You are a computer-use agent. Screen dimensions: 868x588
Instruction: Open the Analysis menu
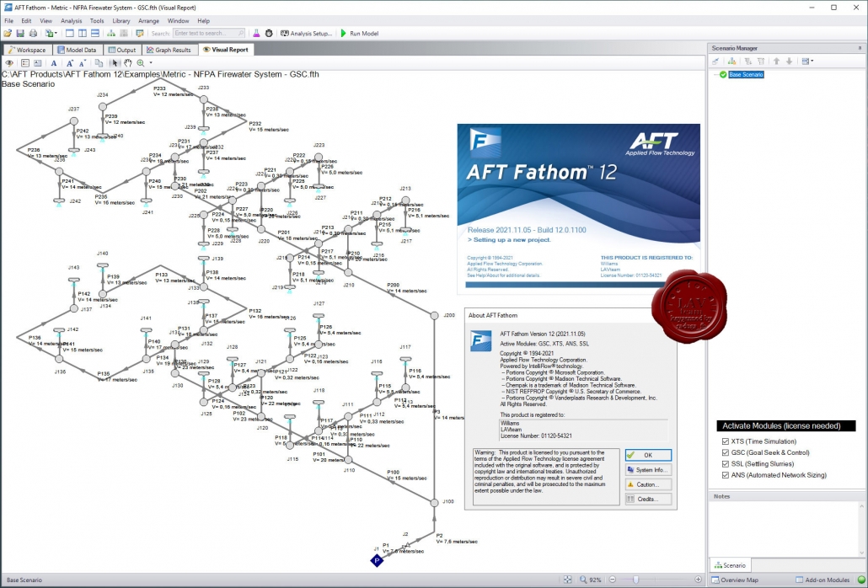tap(71, 20)
